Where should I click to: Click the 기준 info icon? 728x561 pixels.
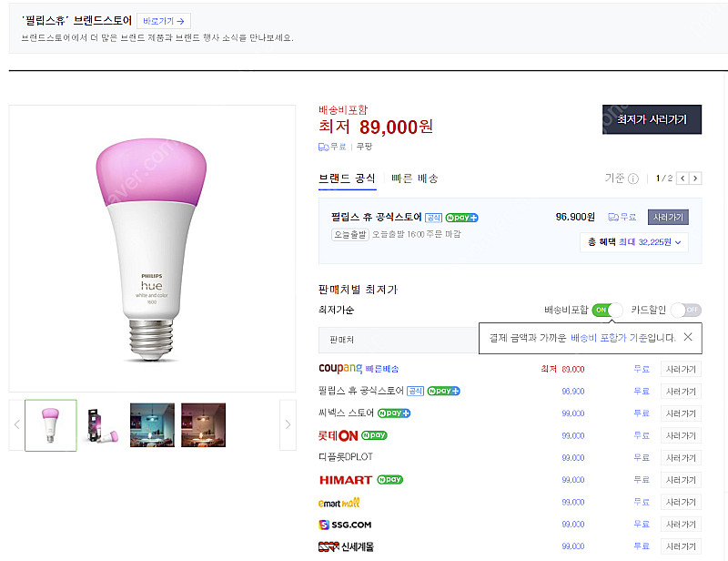click(x=633, y=178)
